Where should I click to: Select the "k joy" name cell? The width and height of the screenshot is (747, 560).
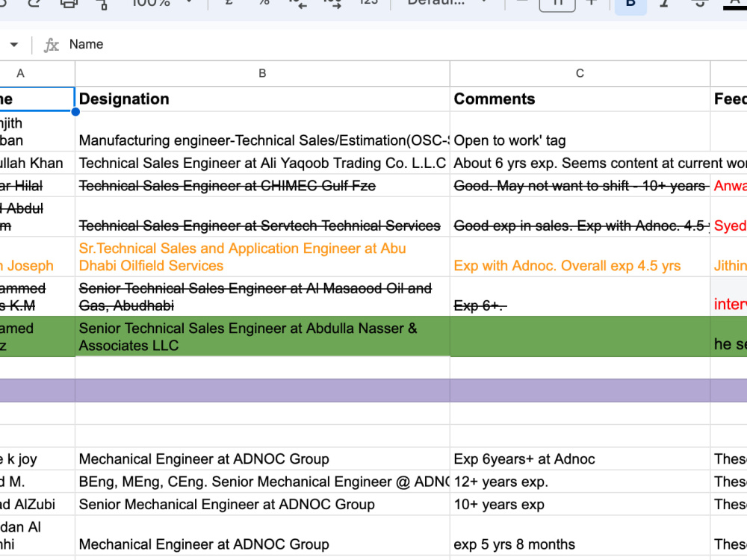(37, 458)
